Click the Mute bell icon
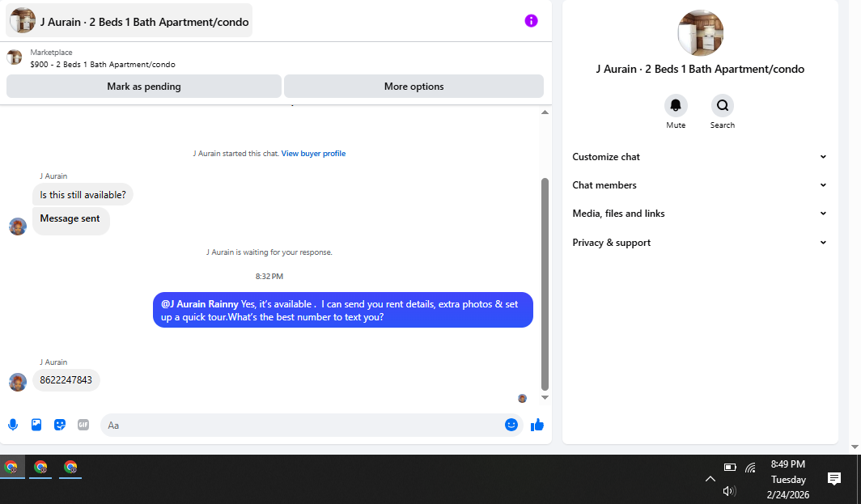This screenshot has width=861, height=504. (676, 105)
